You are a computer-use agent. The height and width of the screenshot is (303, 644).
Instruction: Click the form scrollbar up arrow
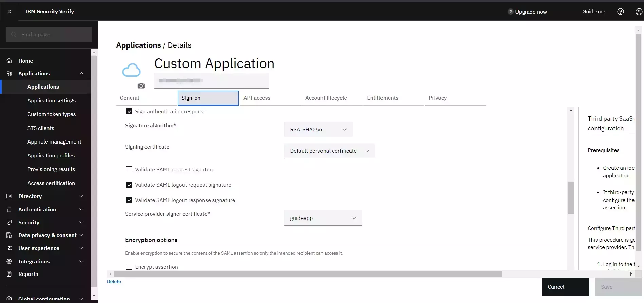(x=571, y=110)
